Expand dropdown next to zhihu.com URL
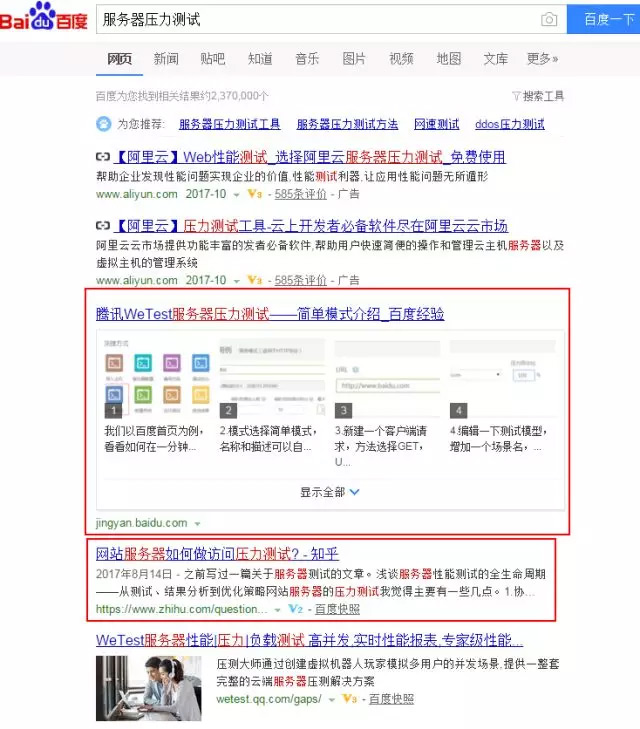Image resolution: width=640 pixels, height=729 pixels. (277, 610)
